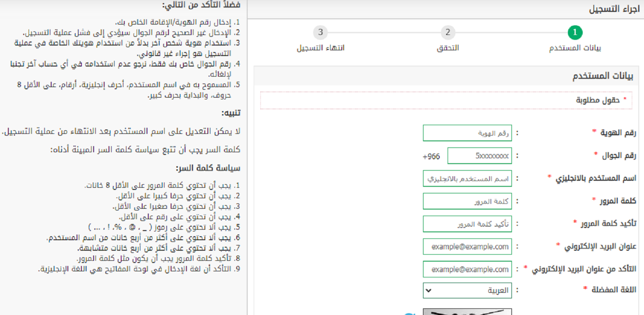644x315 pixels.
Task: Focus the رقم الهوية input field
Action: 467,133
